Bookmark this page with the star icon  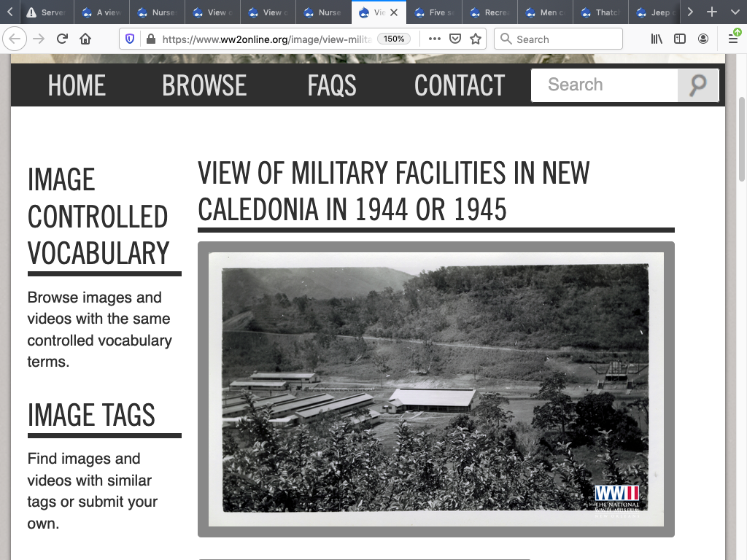coord(476,39)
